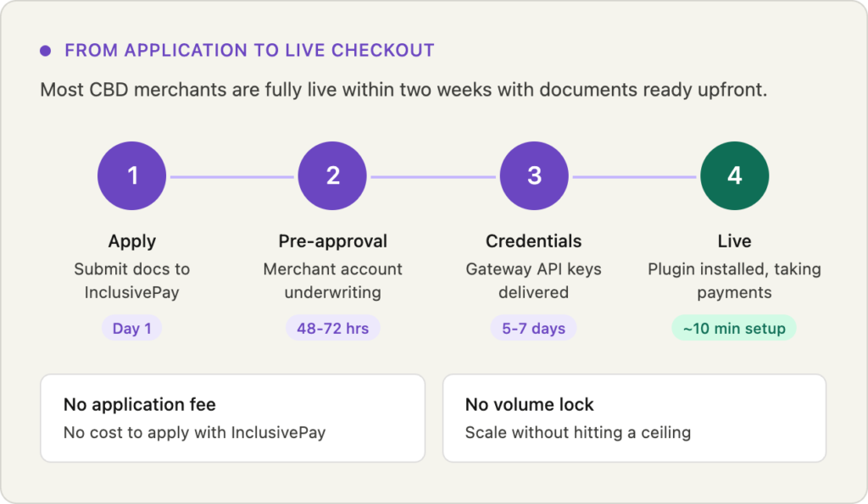Select the step 3 circle icon
This screenshot has height=504, width=868.
tap(534, 176)
